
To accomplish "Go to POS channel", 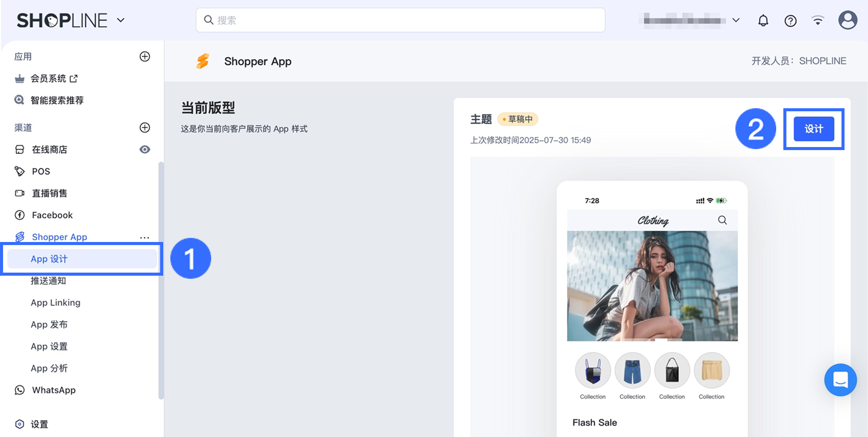I will coord(41,172).
